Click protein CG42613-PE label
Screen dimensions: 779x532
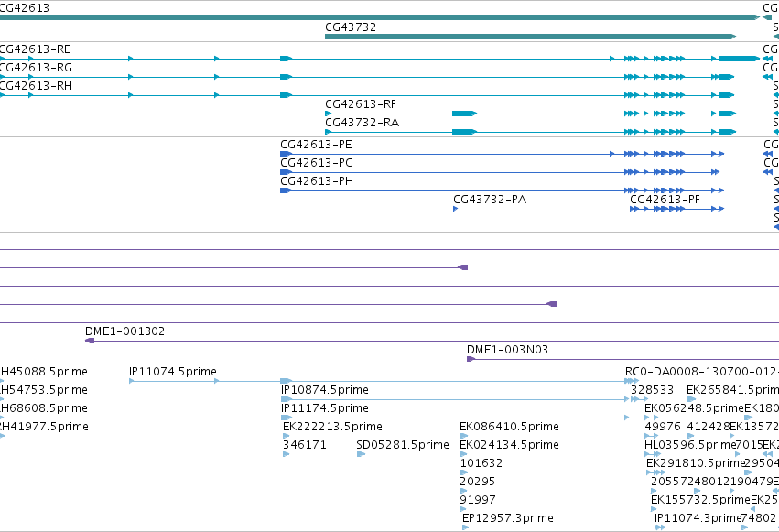coord(316,145)
